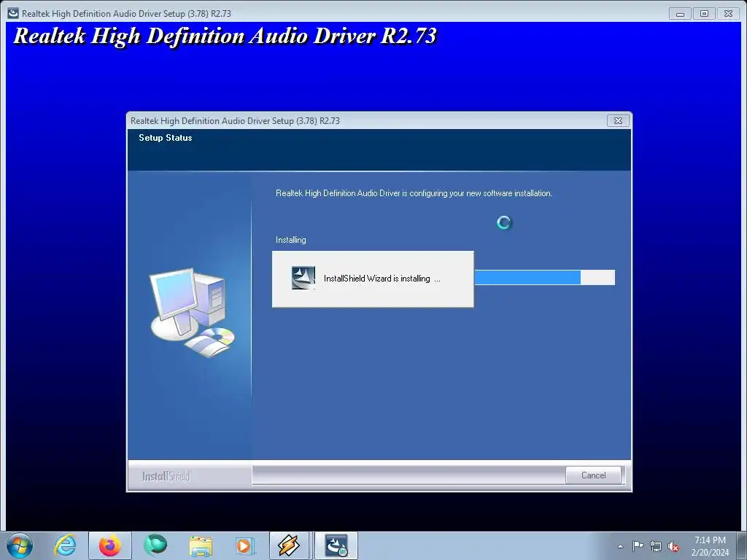The height and width of the screenshot is (560, 747).
Task: Open Windows Explorer folder icon
Action: pyautogui.click(x=201, y=545)
